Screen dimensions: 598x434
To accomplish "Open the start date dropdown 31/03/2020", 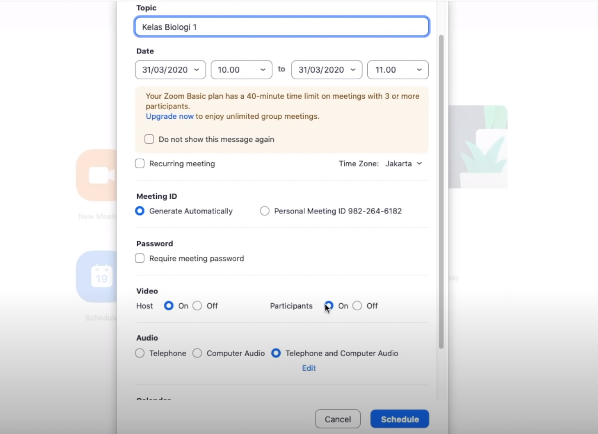I will [x=170, y=70].
